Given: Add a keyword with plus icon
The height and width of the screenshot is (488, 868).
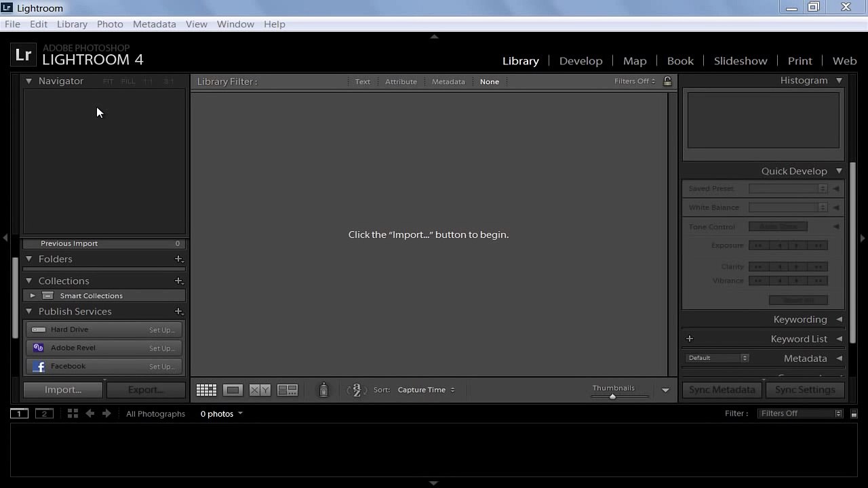Looking at the screenshot, I should (690, 339).
